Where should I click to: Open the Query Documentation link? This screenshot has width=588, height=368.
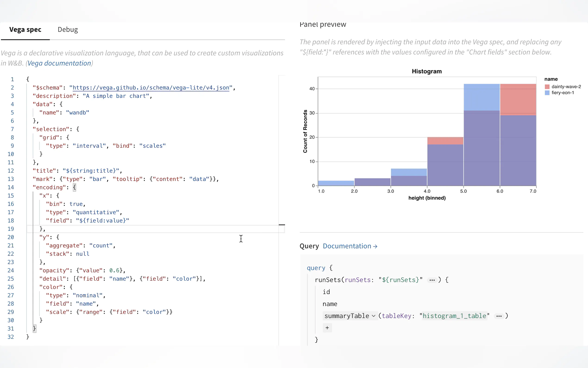pyautogui.click(x=350, y=246)
